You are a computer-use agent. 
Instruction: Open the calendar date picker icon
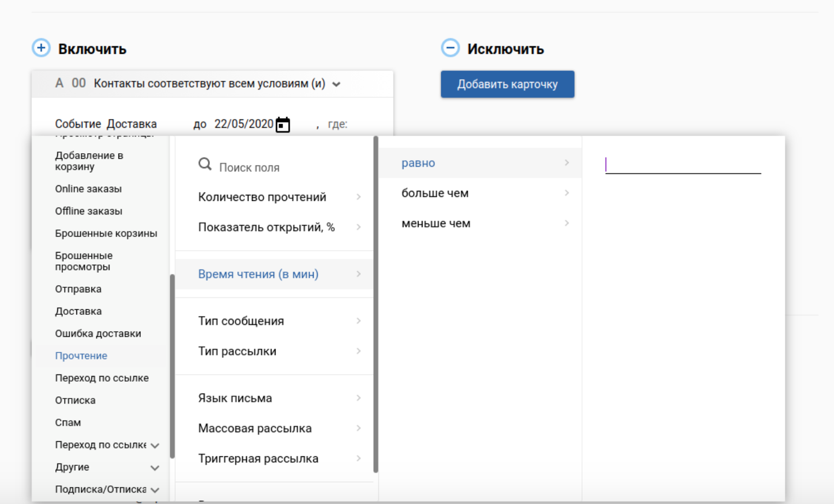[283, 125]
